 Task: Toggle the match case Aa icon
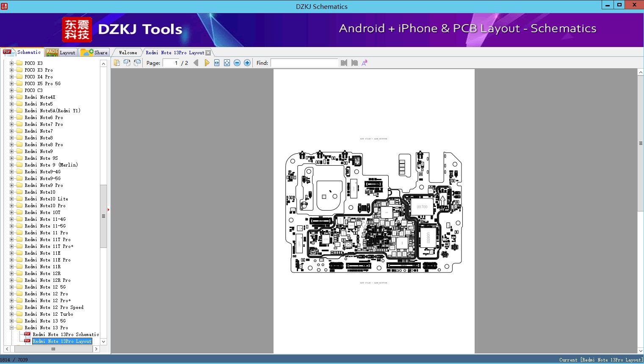click(x=364, y=63)
